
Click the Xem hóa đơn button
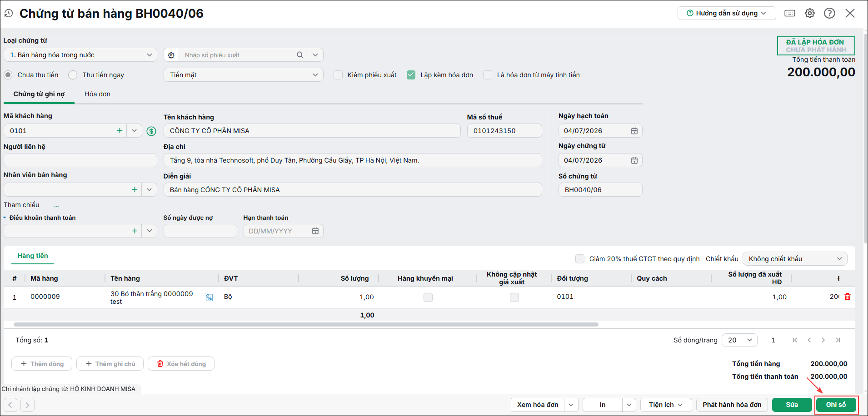538,405
